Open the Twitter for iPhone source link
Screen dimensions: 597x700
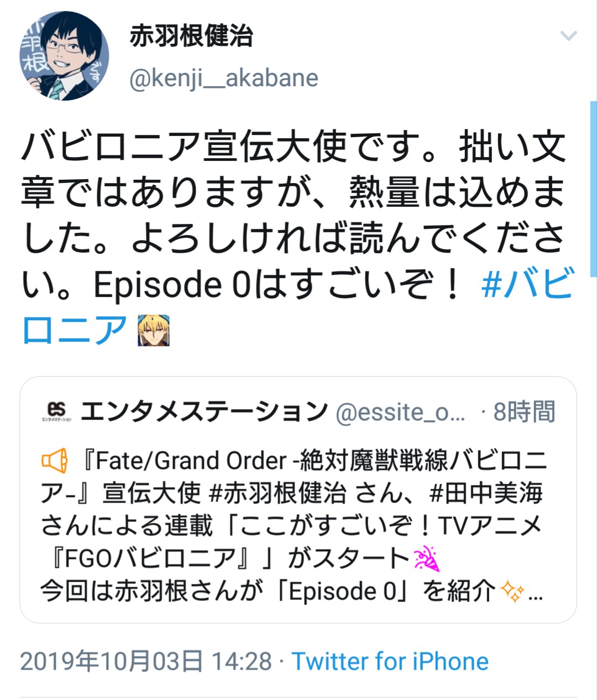(390, 661)
